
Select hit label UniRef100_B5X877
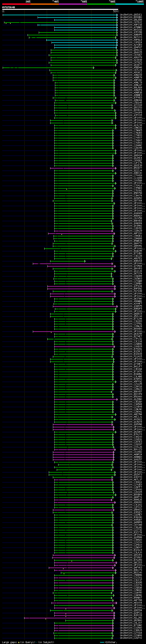pyautogui.click(x=131, y=168)
